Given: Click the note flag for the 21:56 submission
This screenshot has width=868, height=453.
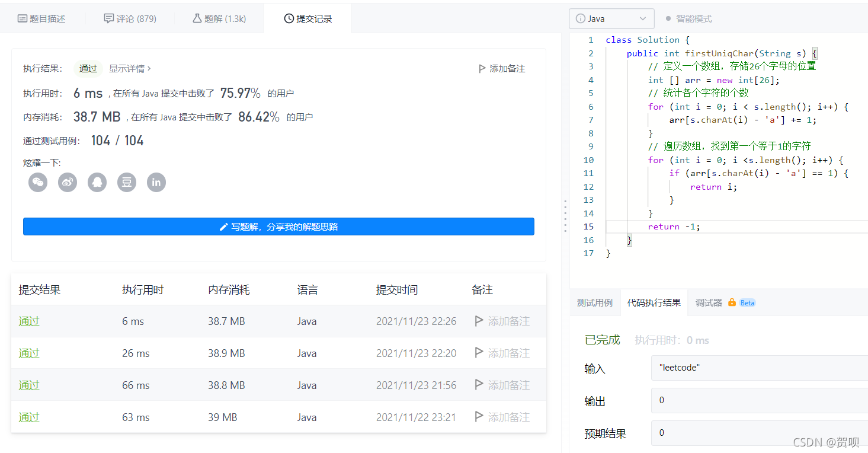Looking at the screenshot, I should point(479,385).
